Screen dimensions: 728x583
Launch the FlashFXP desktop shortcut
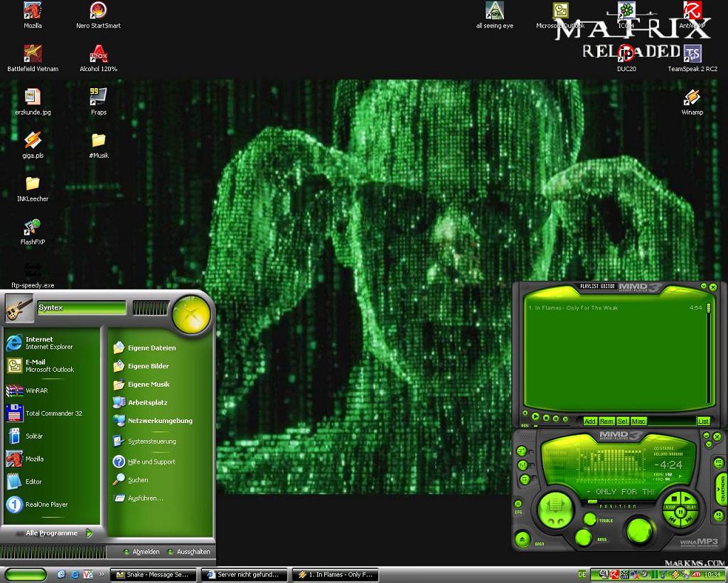coord(33,232)
